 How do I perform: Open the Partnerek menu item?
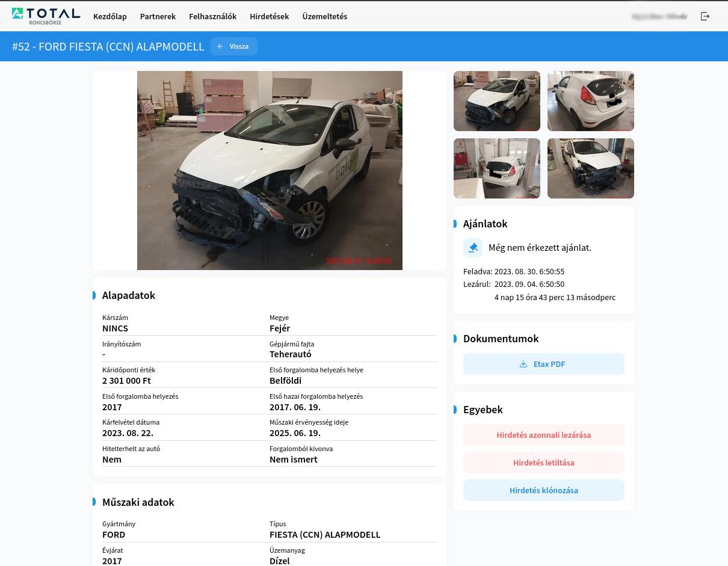pos(158,16)
